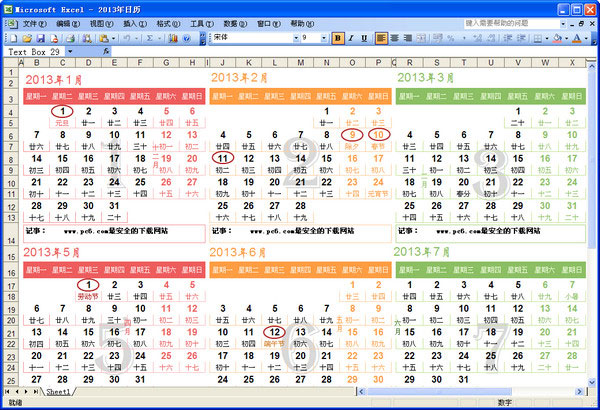The width and height of the screenshot is (600, 410).
Task: Open the Font Color dropdown arrow
Action: click(586, 38)
